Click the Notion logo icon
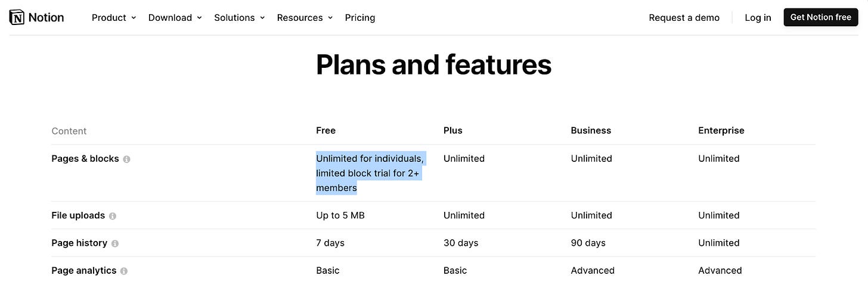 point(17,17)
